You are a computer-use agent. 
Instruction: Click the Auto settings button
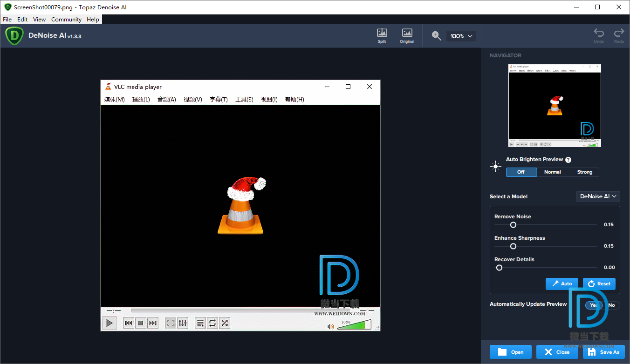coord(562,283)
